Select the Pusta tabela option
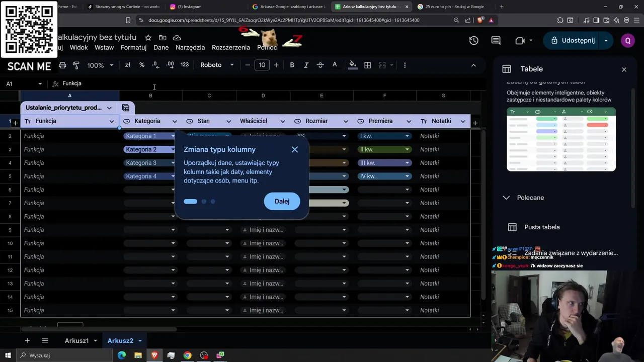 click(542, 227)
